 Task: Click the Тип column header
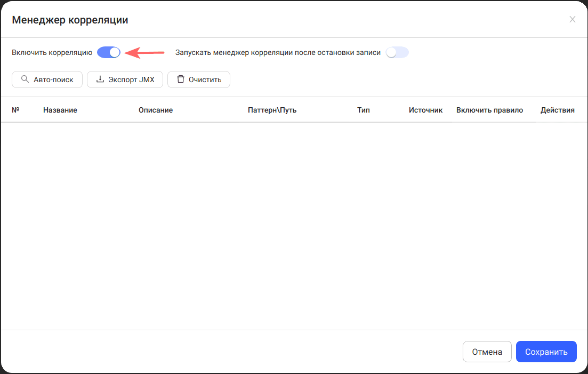tap(364, 110)
